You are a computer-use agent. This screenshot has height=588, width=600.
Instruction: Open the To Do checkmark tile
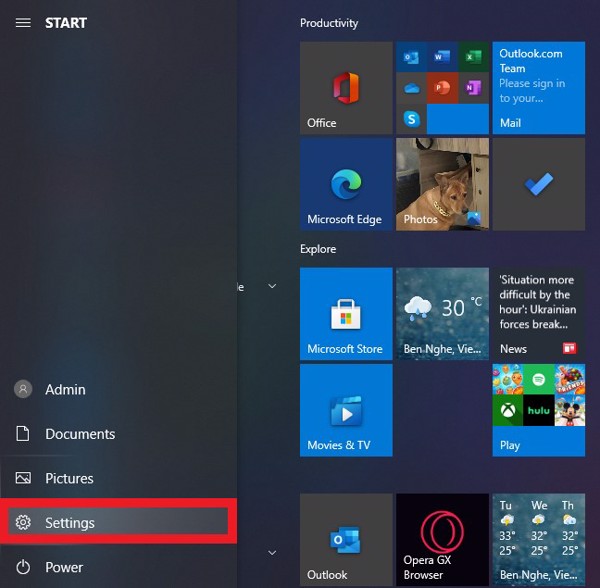coord(539,184)
